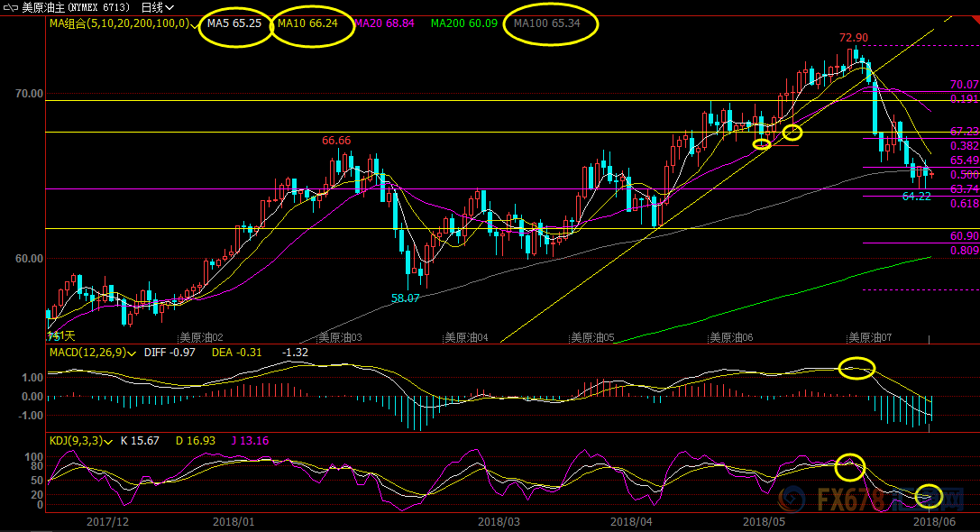The height and width of the screenshot is (532, 980).
Task: Expand the KDJ(9,3,3) indicator dropdown
Action: pos(107,441)
